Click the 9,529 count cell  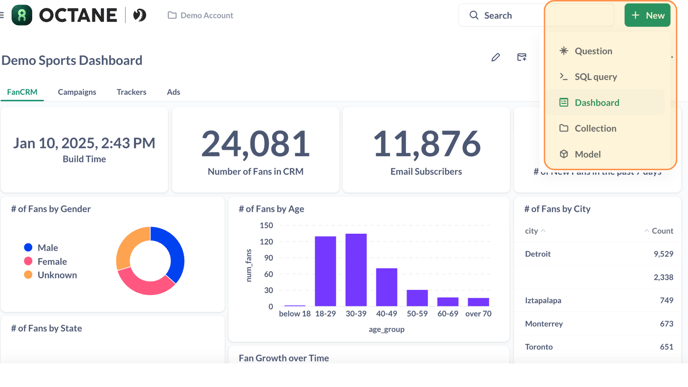(663, 254)
